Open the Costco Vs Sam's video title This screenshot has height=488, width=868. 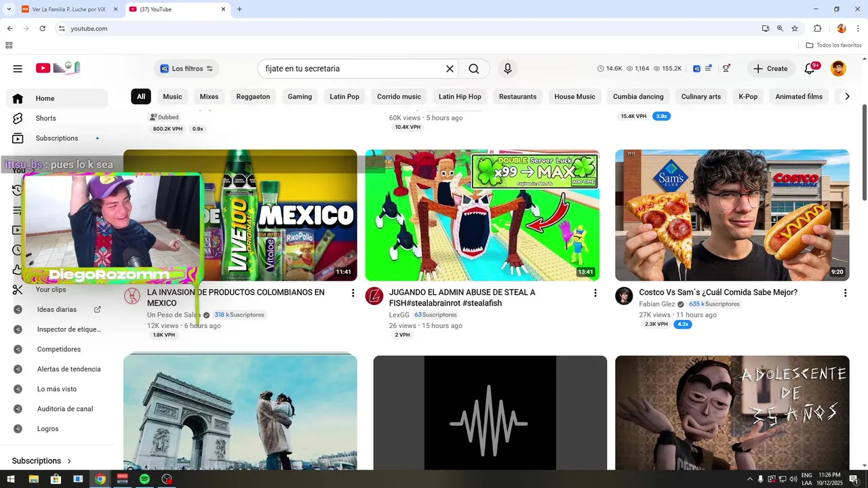click(718, 292)
